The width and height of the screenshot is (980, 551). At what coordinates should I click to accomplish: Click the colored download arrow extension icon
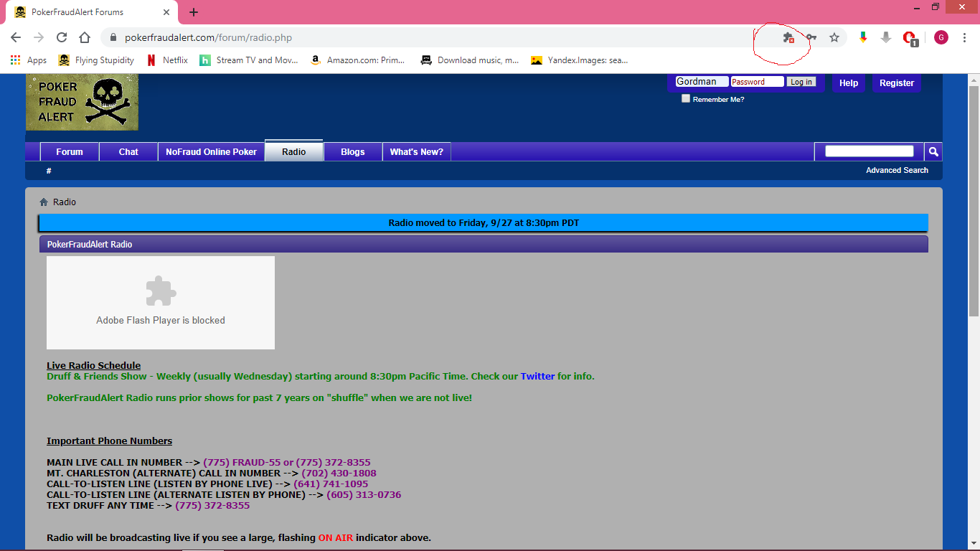point(863,37)
